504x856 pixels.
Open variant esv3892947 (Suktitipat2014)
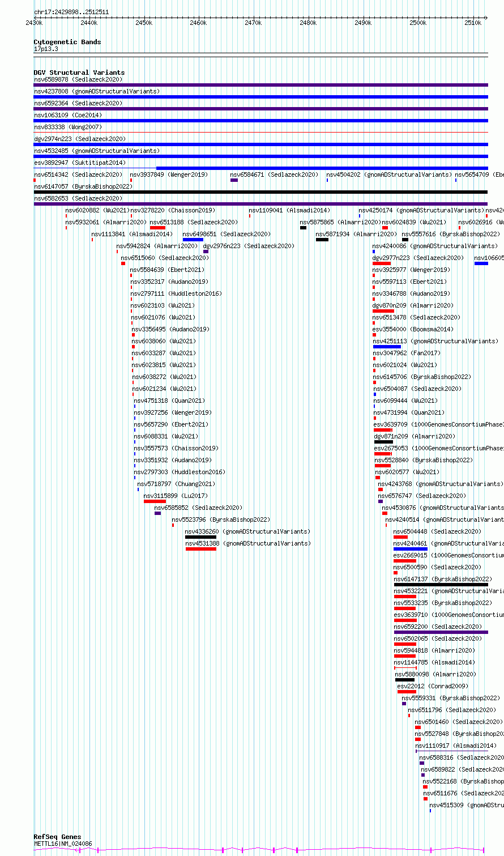(x=80, y=163)
